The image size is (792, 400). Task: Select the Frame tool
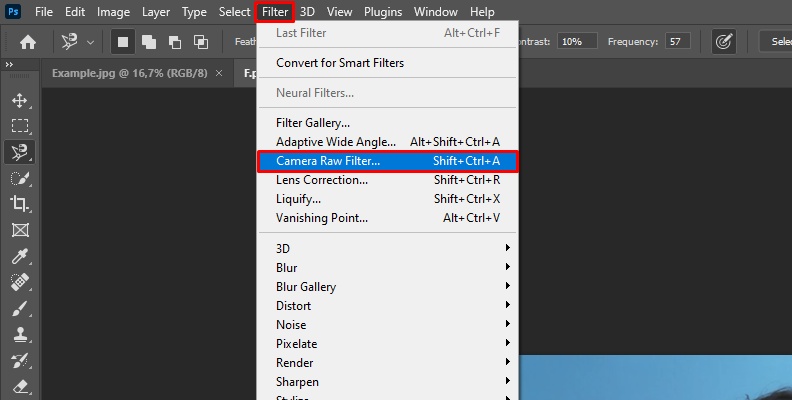tap(20, 230)
